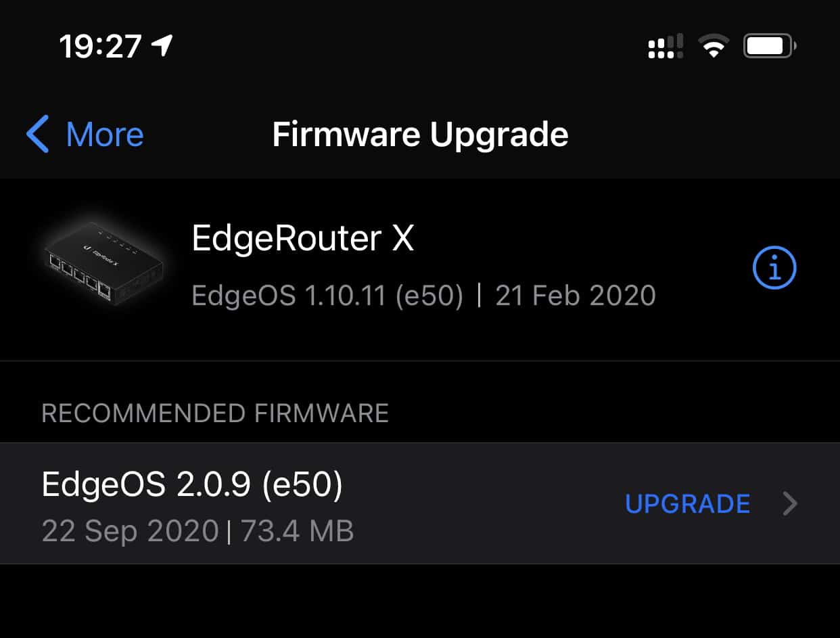Select the RECOMMENDED FIRMWARE section header
The image size is (840, 638).
(215, 413)
